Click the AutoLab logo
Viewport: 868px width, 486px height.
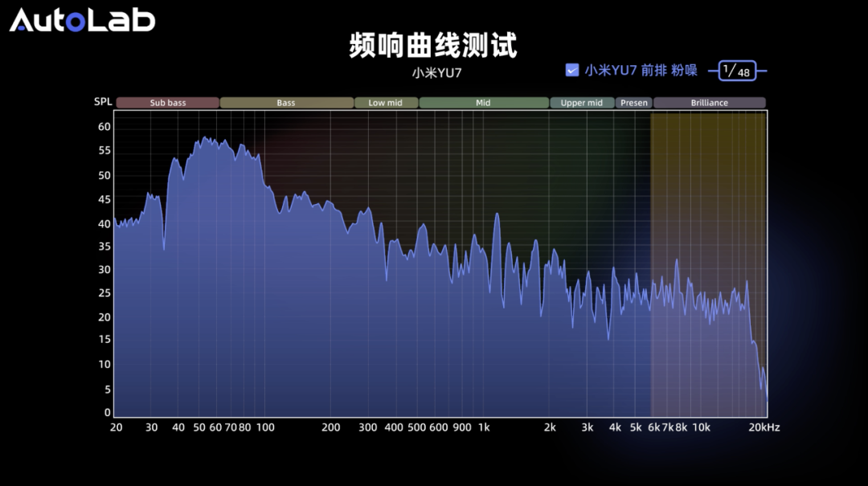(x=83, y=20)
